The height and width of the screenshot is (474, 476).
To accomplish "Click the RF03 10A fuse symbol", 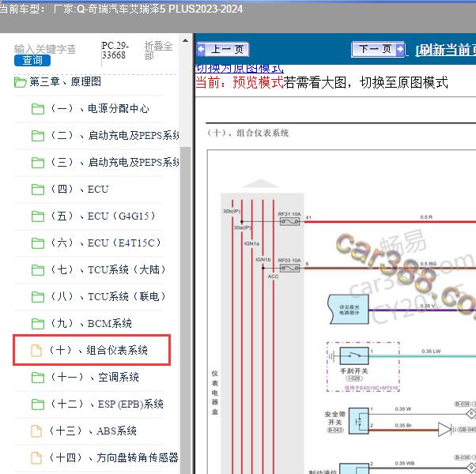I will tap(289, 268).
